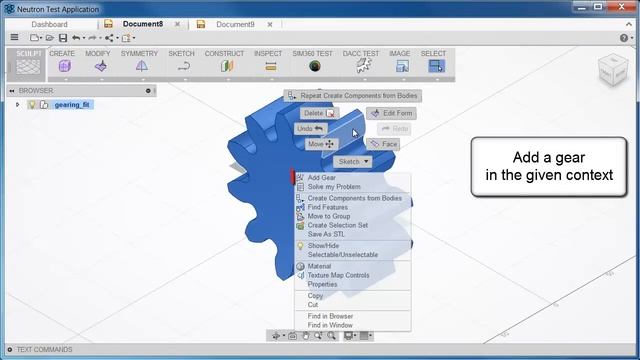
Task: Open the Sketch line tool icon
Action: pos(184,66)
